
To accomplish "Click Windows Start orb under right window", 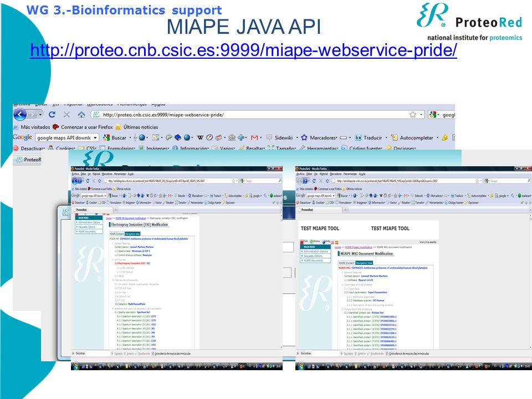I will pos(300,366).
